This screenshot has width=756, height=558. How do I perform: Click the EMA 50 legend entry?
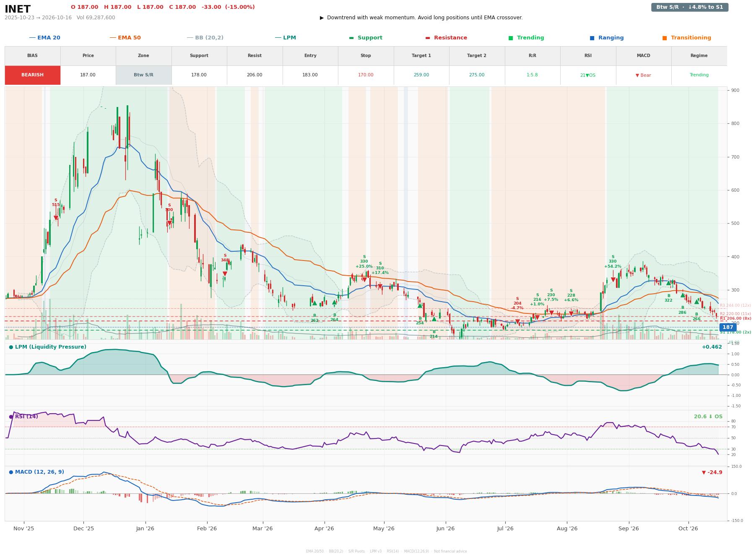(x=125, y=38)
